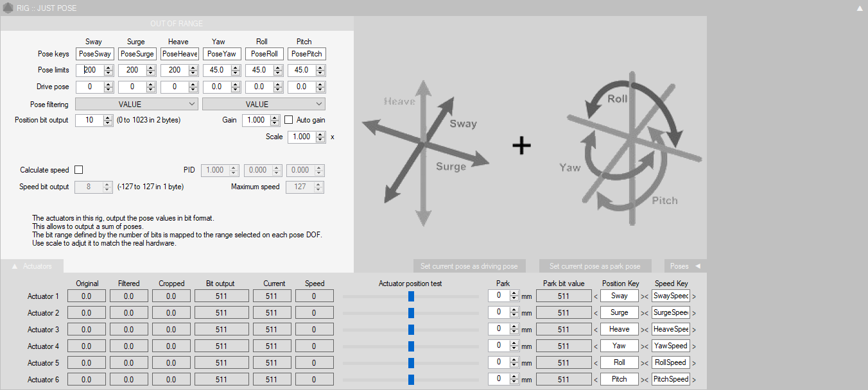Click the Actuator 3 Heave position key field
The width and height of the screenshot is (868, 390).
point(620,329)
